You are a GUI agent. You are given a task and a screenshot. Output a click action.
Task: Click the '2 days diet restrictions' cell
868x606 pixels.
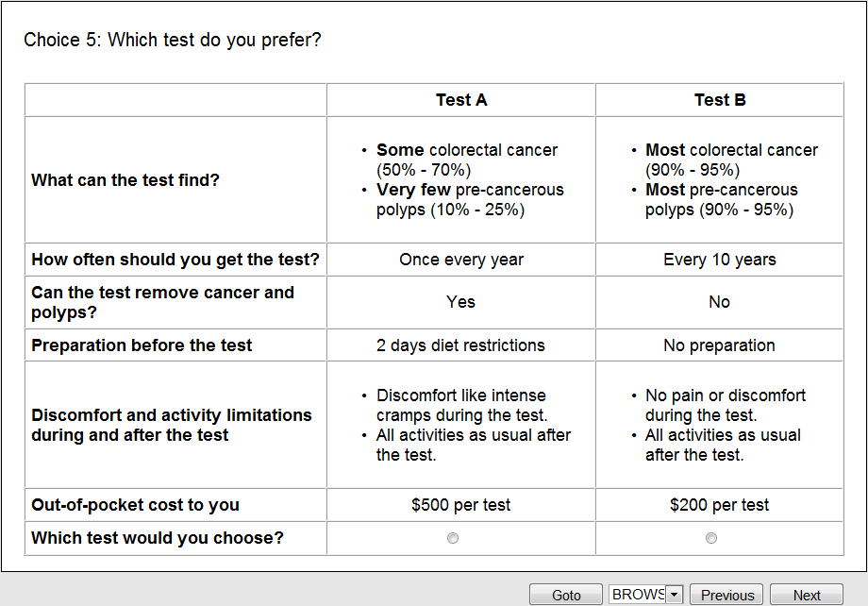point(461,345)
